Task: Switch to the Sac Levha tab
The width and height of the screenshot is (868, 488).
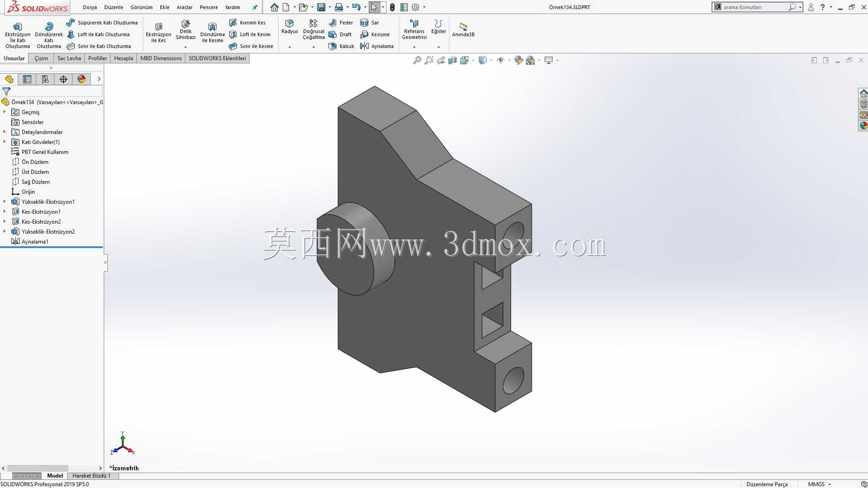Action: pyautogui.click(x=69, y=58)
